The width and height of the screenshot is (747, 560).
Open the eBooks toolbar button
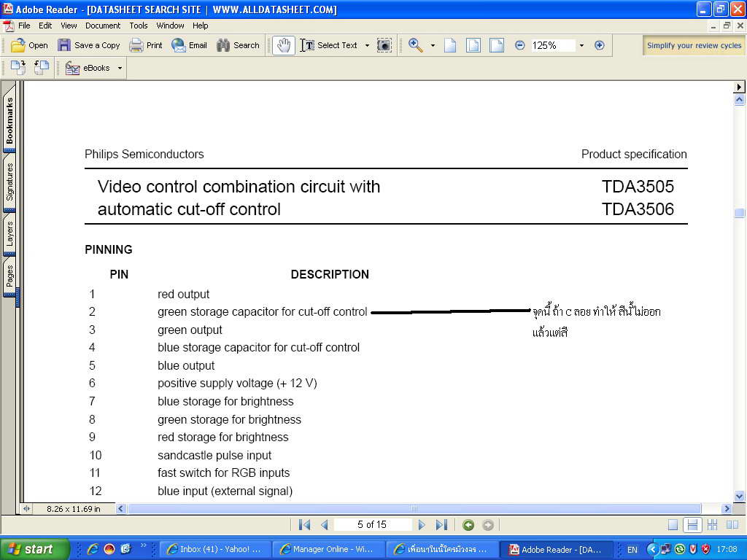click(x=88, y=68)
